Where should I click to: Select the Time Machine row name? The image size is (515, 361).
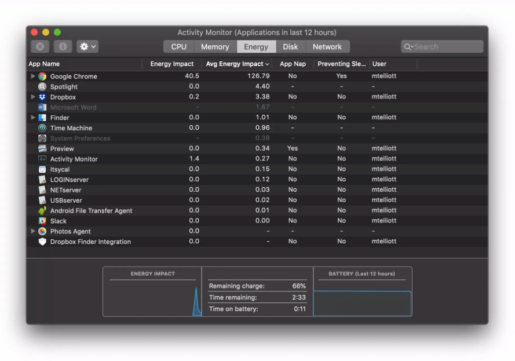[71, 128]
